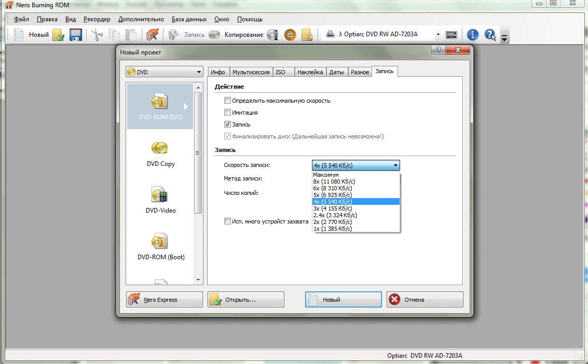Image resolution: width=588 pixels, height=364 pixels.
Task: Choose 5x (6 925 Кб/с) speed
Action: [356, 195]
